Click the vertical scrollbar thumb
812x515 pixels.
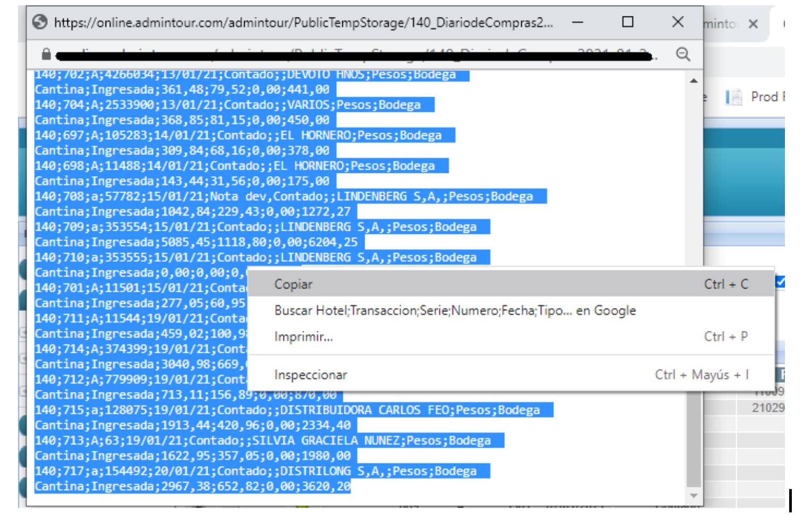pos(693,440)
